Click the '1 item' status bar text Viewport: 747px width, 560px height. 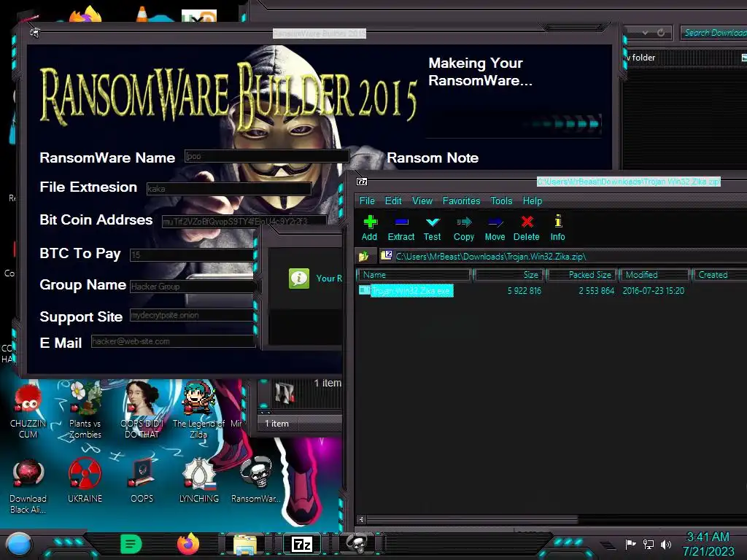[276, 424]
